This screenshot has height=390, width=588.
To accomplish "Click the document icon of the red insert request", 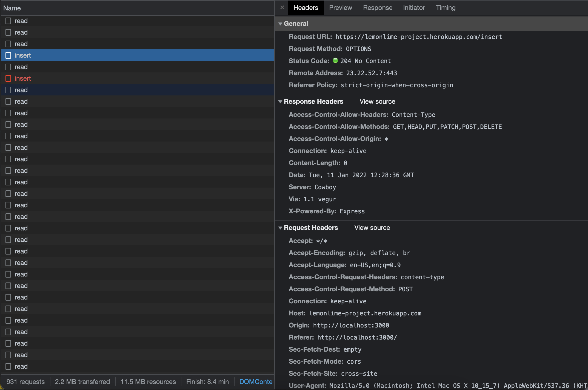I will tap(8, 78).
